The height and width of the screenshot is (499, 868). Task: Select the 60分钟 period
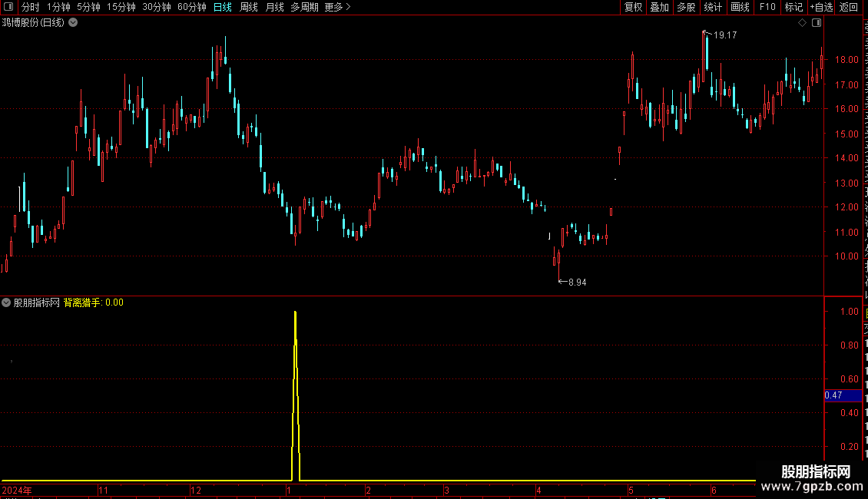click(192, 7)
